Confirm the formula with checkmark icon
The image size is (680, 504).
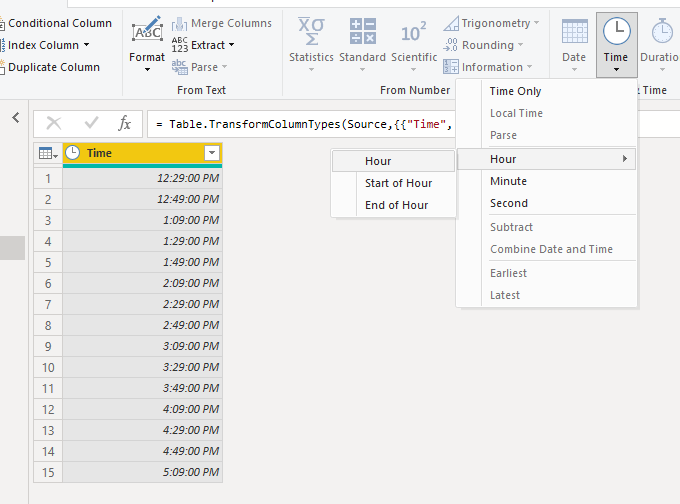(91, 123)
